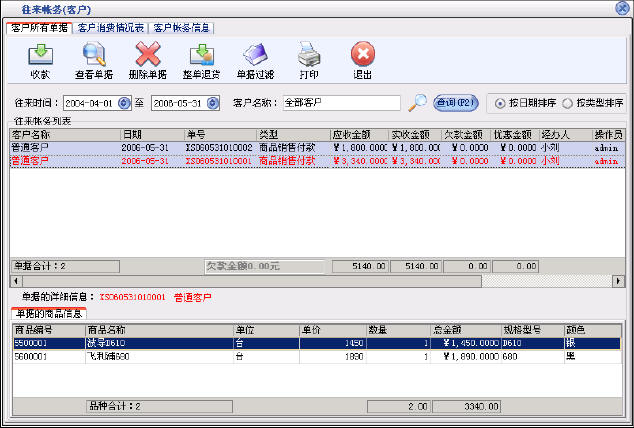Open the 查看单据 view document icon
Image resolution: width=634 pixels, height=428 pixels.
pos(92,54)
